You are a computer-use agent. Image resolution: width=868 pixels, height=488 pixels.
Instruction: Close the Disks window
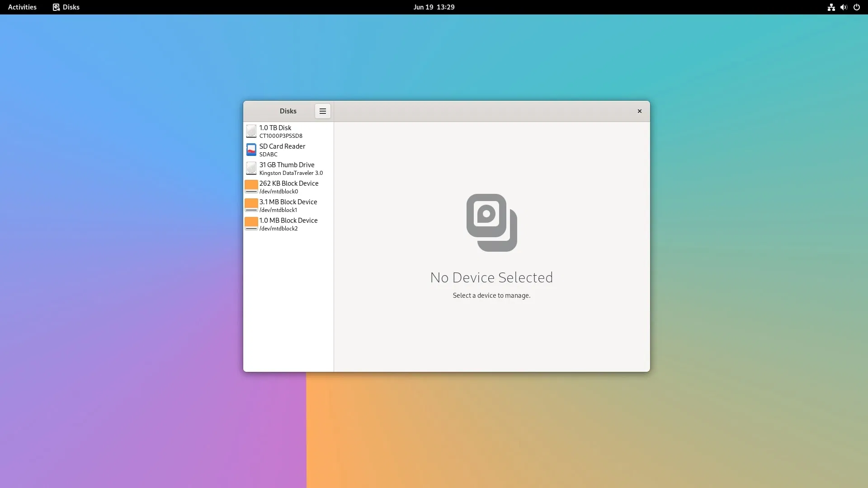[x=639, y=111]
